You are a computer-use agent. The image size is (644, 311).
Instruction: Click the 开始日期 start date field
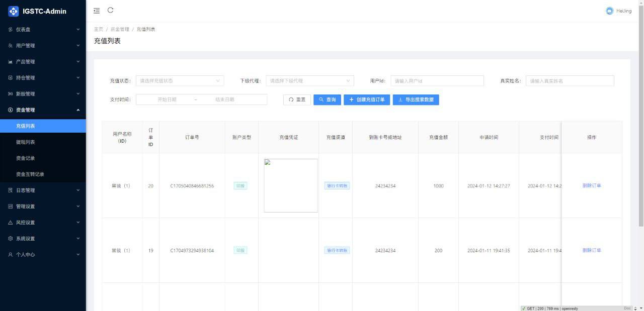pyautogui.click(x=167, y=99)
